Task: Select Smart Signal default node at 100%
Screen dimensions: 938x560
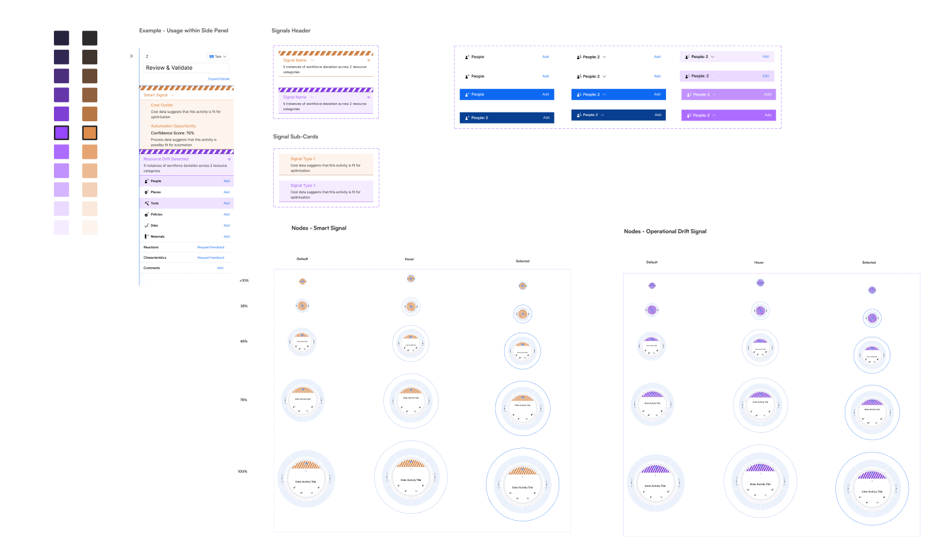Action: (306, 479)
